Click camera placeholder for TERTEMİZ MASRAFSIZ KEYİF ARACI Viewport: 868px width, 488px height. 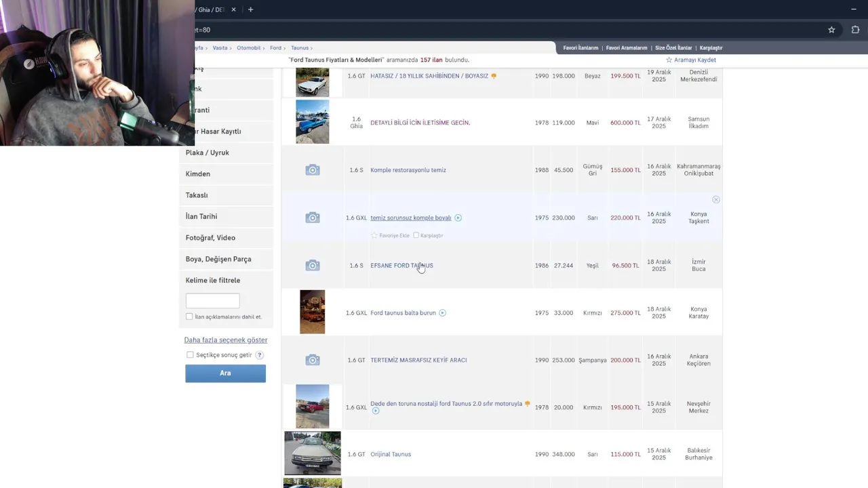point(313,360)
